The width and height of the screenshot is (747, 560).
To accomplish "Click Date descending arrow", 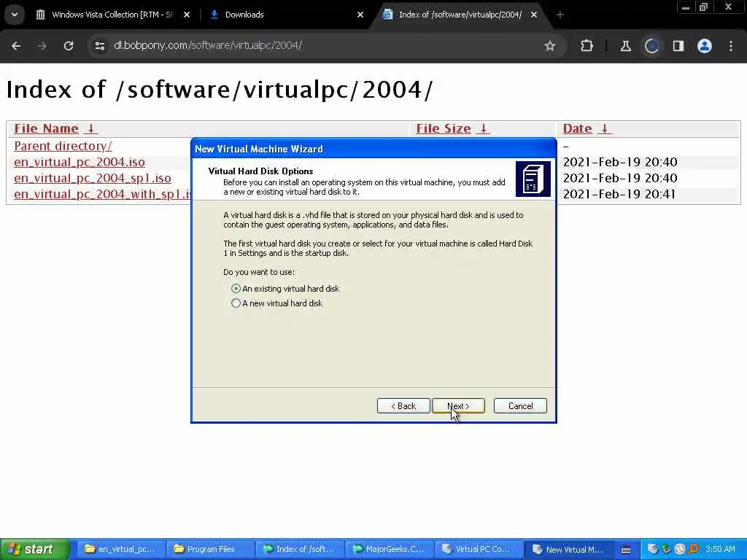I will 605,128.
